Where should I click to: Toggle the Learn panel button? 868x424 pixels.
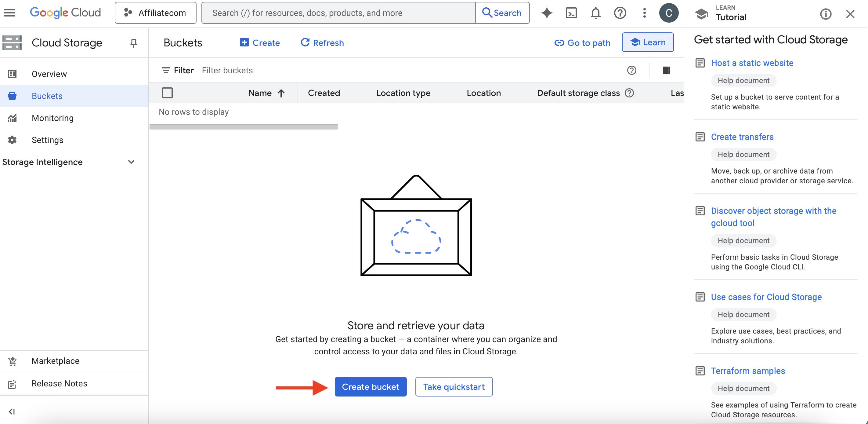click(648, 42)
